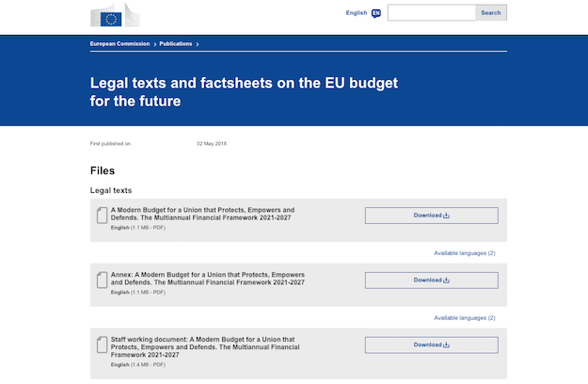Click download arrow icon in first Download button
Image resolution: width=588 pixels, height=384 pixels.
click(x=446, y=216)
